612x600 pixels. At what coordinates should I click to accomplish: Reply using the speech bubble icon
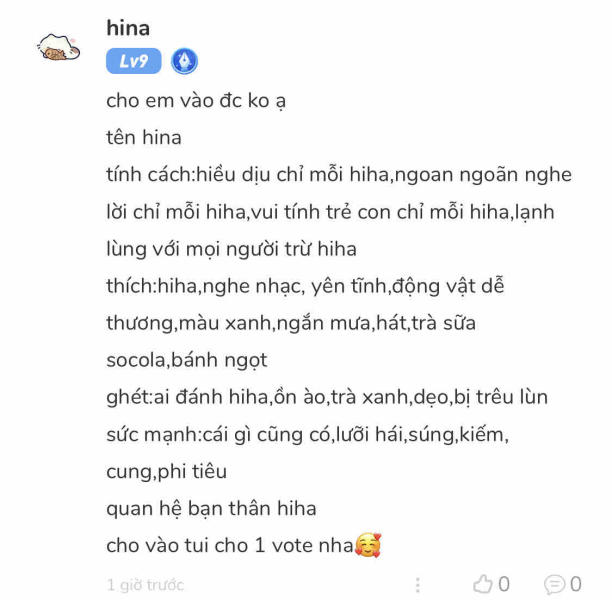coord(554,584)
